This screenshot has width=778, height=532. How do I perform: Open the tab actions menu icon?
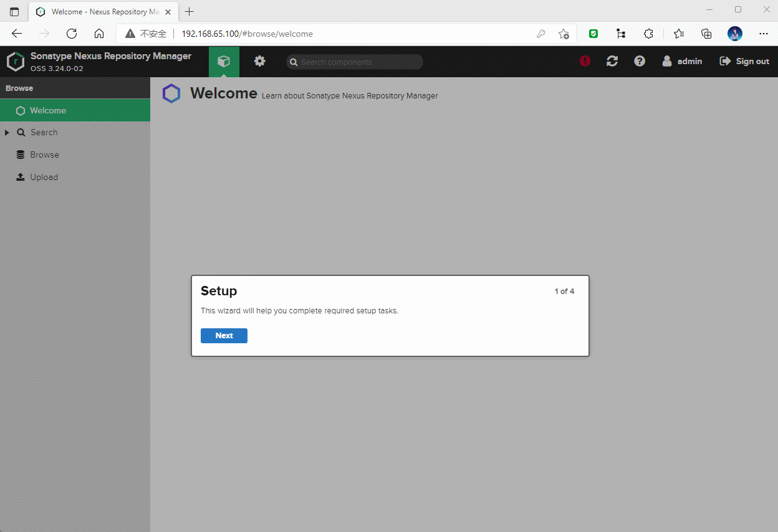(x=14, y=12)
